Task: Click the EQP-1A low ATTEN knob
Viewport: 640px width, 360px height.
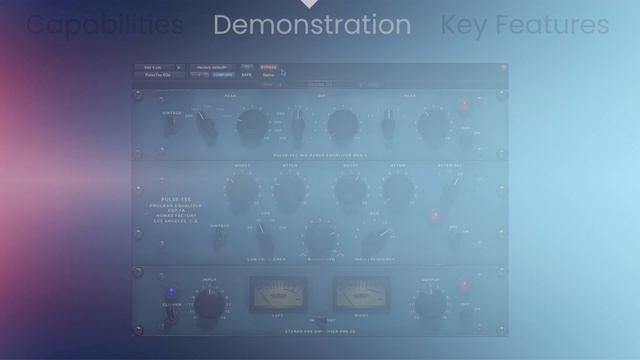Action: (x=290, y=191)
